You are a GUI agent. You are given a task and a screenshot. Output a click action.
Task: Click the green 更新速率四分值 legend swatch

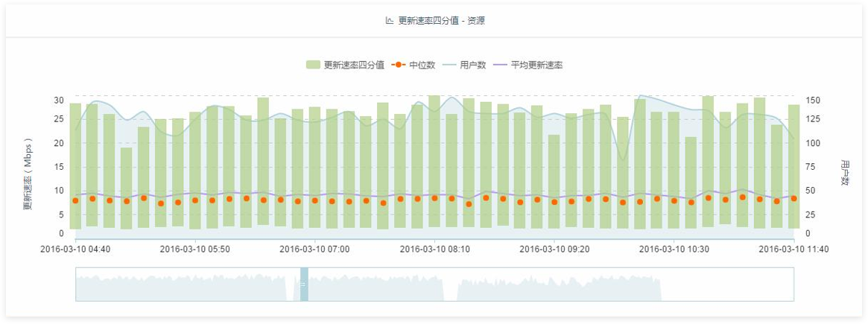314,66
